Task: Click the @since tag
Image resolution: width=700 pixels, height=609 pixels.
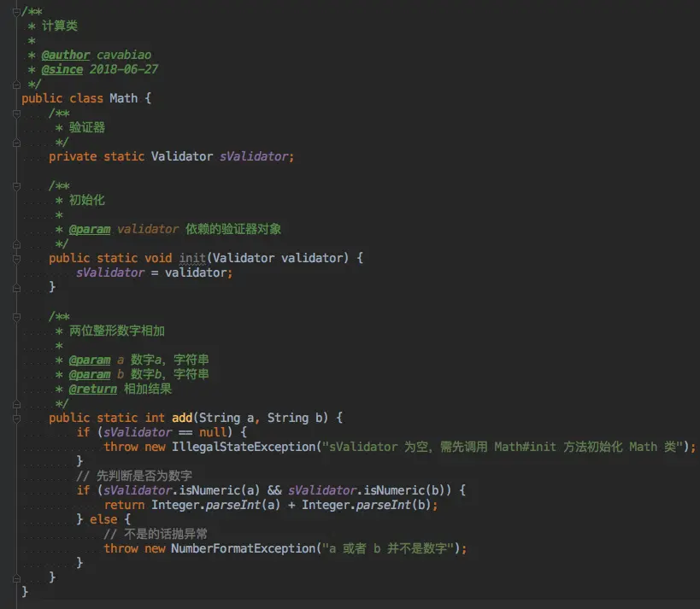Action: point(62,69)
